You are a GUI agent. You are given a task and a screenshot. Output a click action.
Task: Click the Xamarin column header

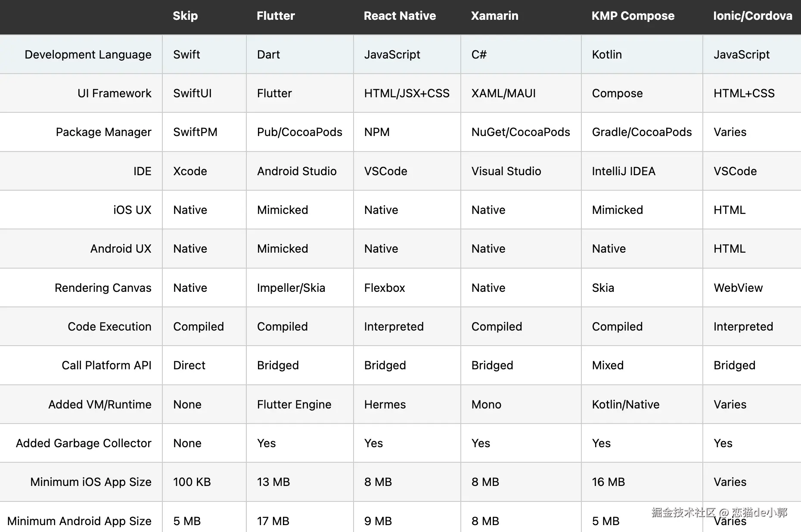494,16
